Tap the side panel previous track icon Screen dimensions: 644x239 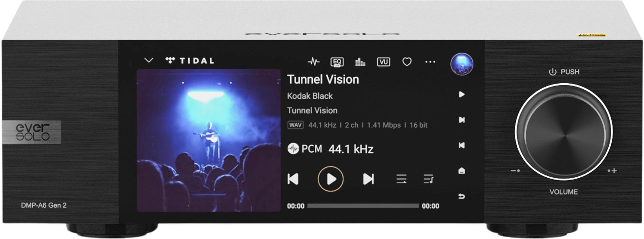point(462,145)
